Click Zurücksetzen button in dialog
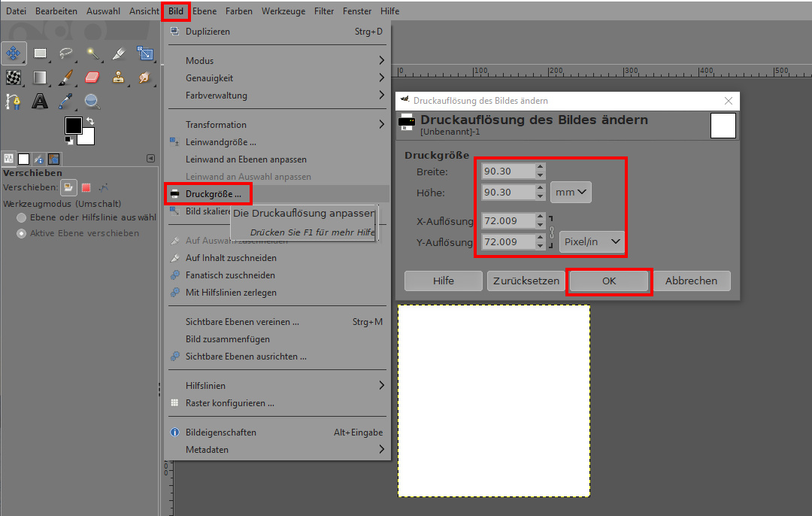 (x=526, y=281)
